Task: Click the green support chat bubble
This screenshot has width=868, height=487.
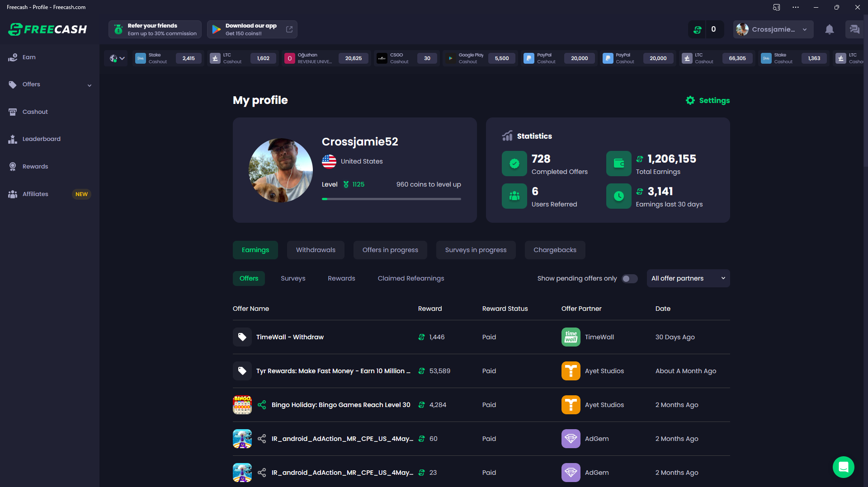Action: (843, 467)
